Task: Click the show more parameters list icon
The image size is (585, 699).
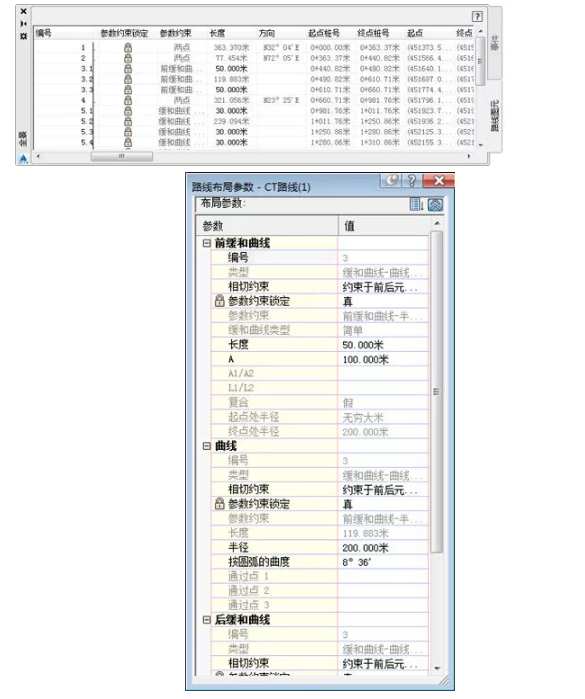Action: [416, 205]
